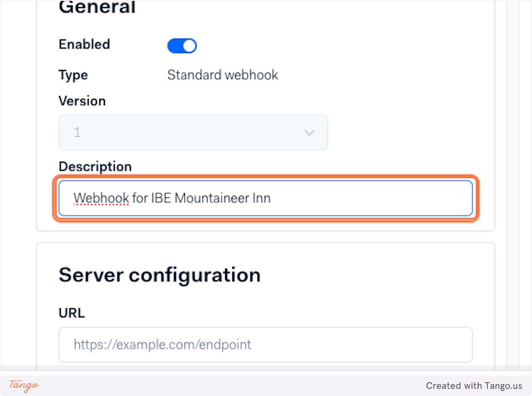The width and height of the screenshot is (532, 396).
Task: Click the Description field label
Action: click(95, 166)
